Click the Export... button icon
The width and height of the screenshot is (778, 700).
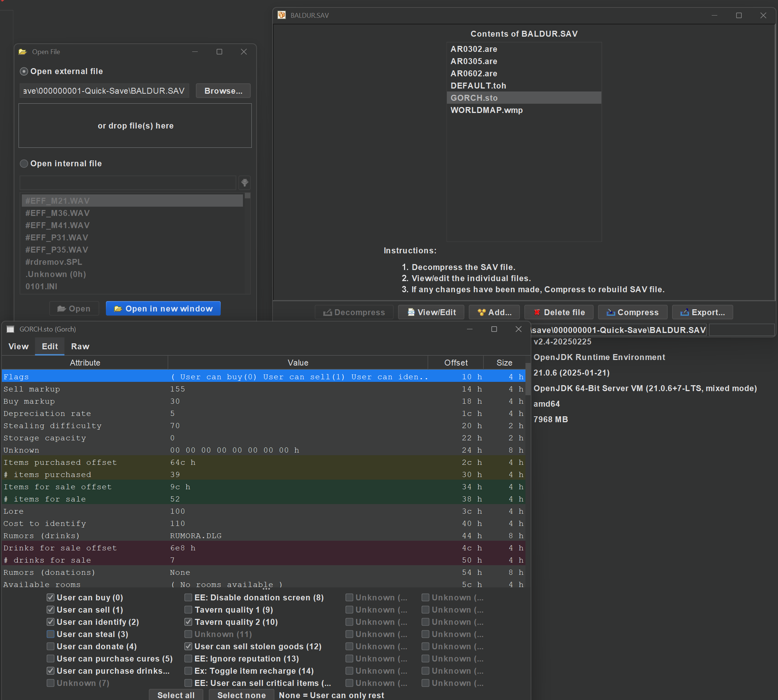[684, 312]
